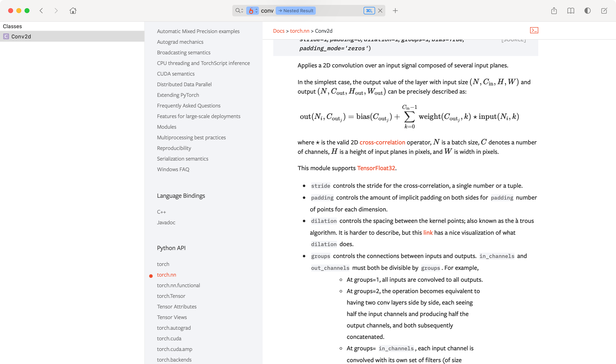Open the PyTorch docset selector dropdown
Viewport: 616px width, 364px height.
point(253,11)
